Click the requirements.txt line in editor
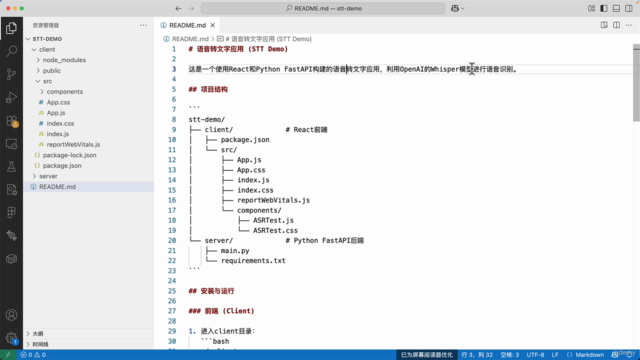 point(253,260)
